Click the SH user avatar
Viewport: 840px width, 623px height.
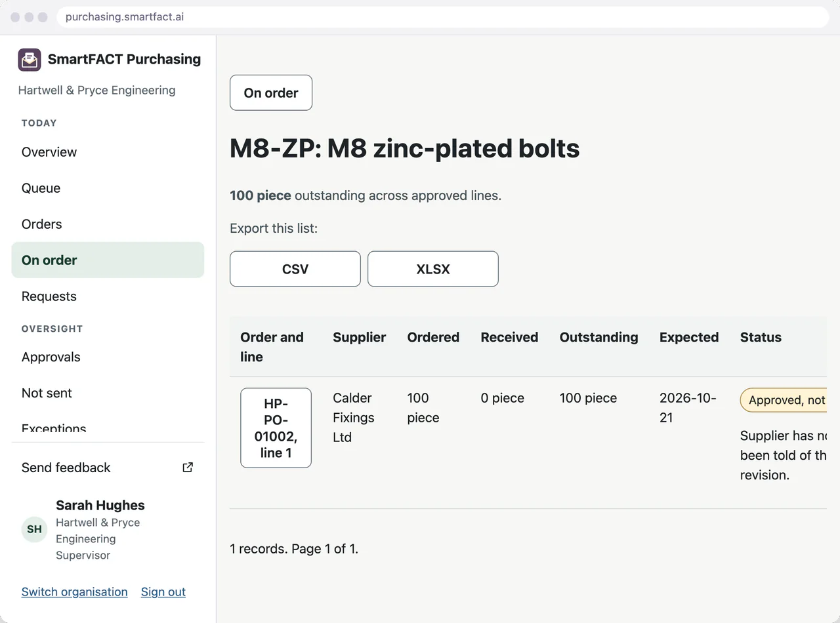(x=34, y=529)
